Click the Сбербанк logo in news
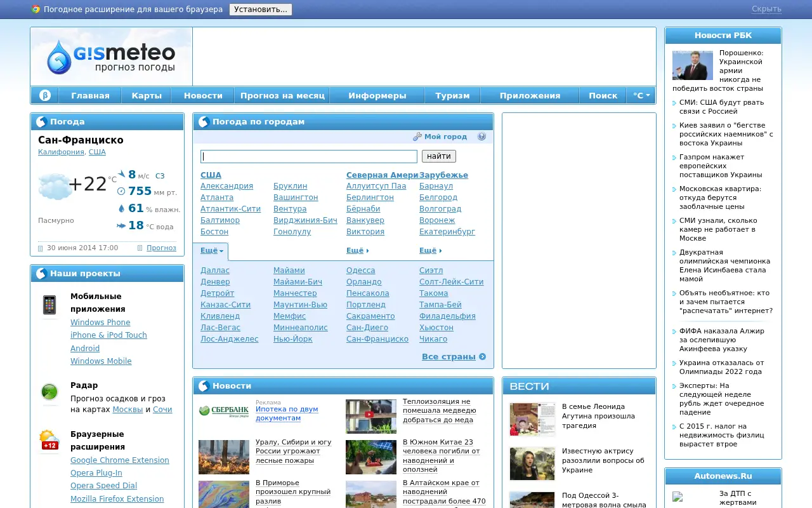 [x=224, y=411]
